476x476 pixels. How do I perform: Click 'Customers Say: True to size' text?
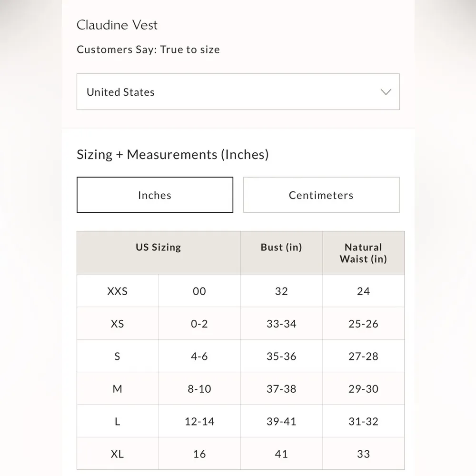click(x=148, y=50)
